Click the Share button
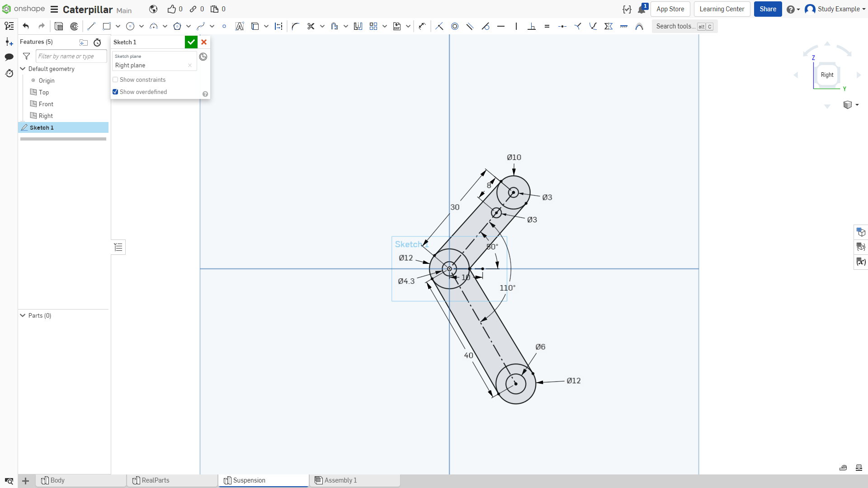This screenshot has height=488, width=868. [768, 9]
